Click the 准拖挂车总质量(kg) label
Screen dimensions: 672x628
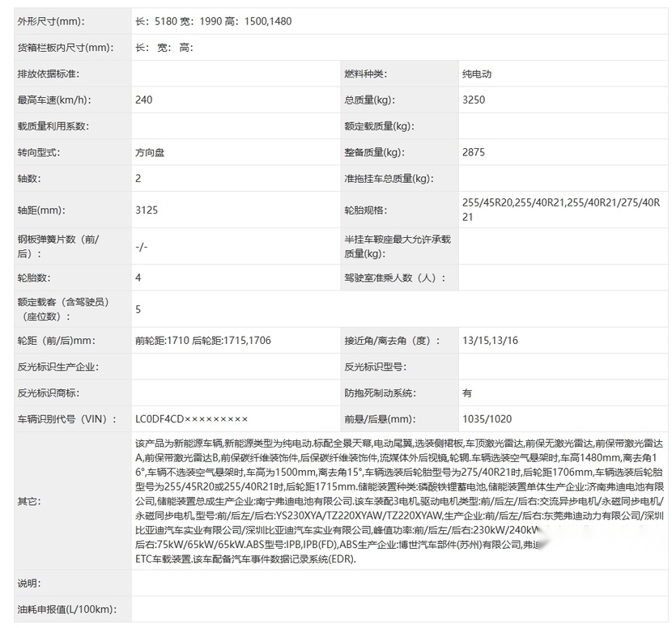pyautogui.click(x=389, y=179)
